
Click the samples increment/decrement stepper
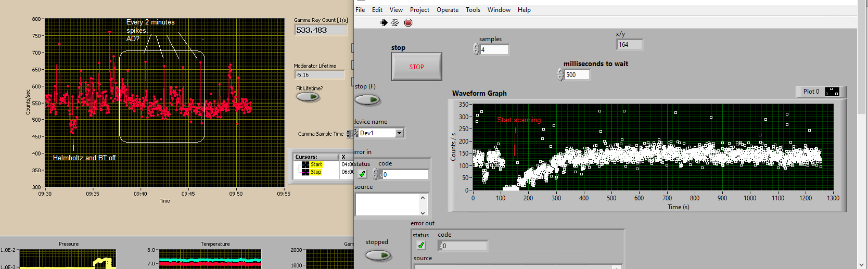[x=476, y=49]
